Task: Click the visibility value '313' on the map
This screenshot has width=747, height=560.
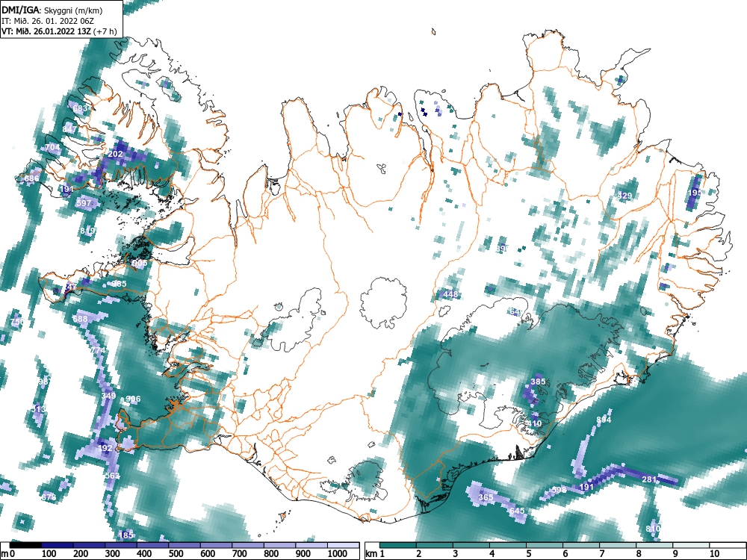Action: (x=39, y=409)
